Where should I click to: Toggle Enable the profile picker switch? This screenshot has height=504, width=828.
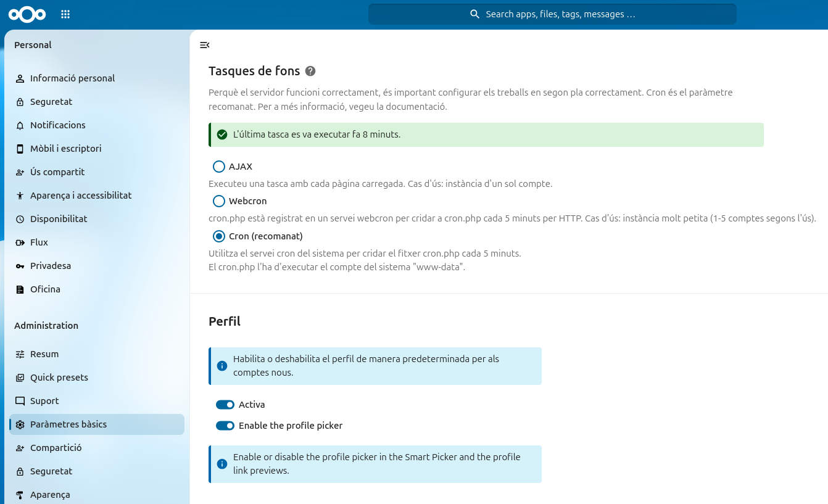click(225, 426)
